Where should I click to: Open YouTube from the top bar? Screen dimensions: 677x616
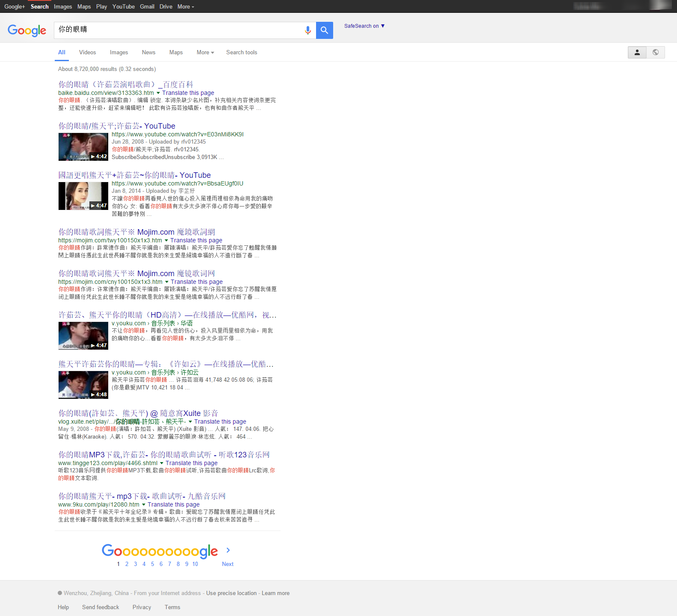124,6
